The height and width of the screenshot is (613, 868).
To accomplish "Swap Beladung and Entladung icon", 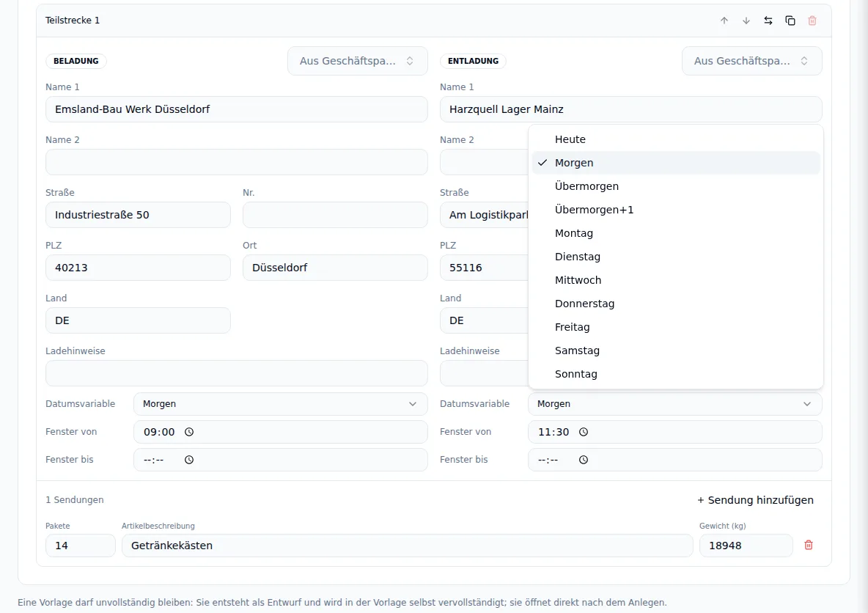I will point(768,21).
